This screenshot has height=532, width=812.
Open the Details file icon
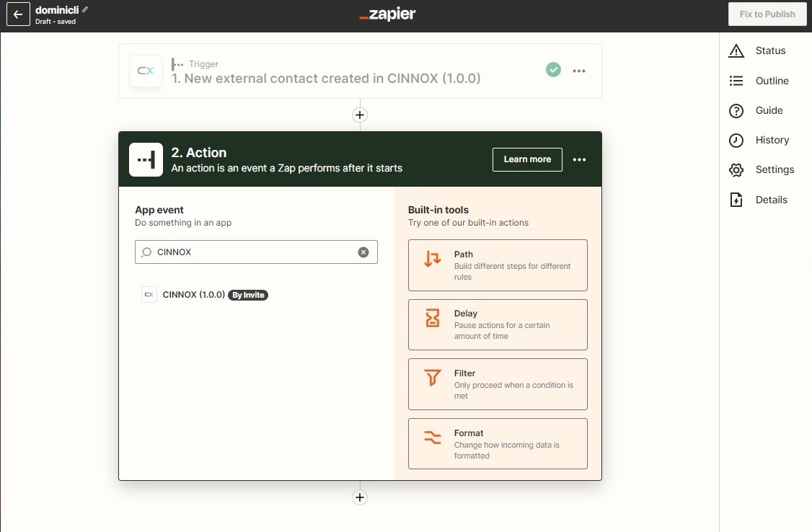pyautogui.click(x=736, y=200)
